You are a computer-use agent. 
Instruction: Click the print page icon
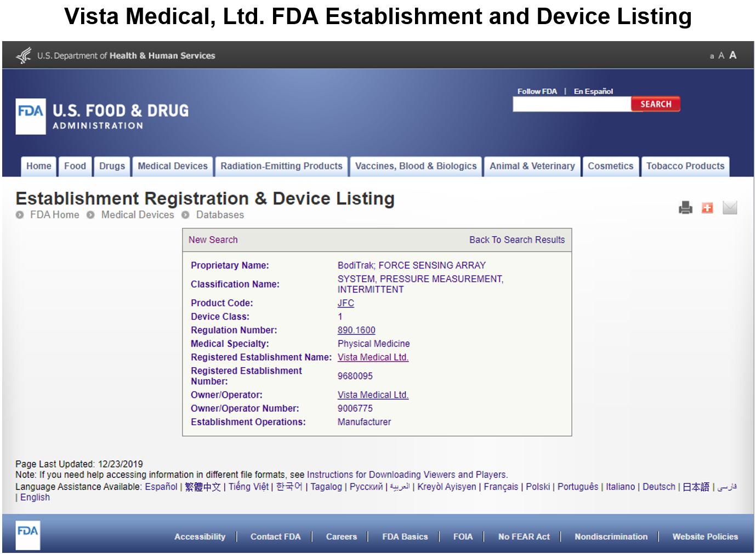pyautogui.click(x=685, y=208)
